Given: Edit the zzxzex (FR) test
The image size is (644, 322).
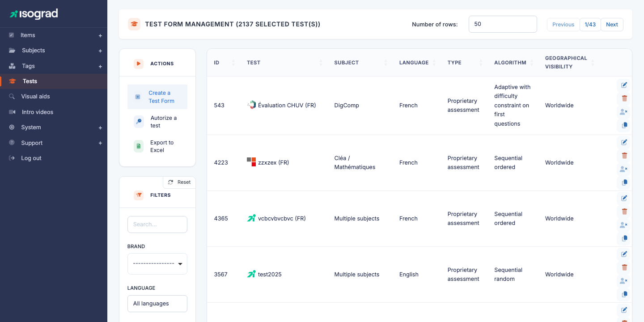Looking at the screenshot, I should 624,142.
